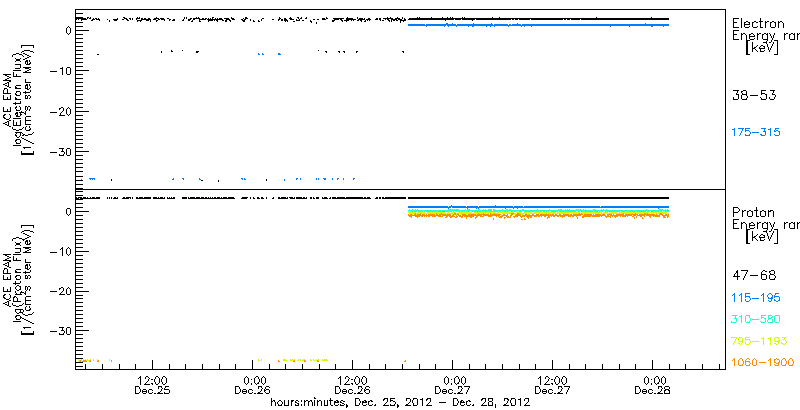800x410 pixels.
Task: Click the cyan 310-580 proton legend label
Action: (756, 319)
